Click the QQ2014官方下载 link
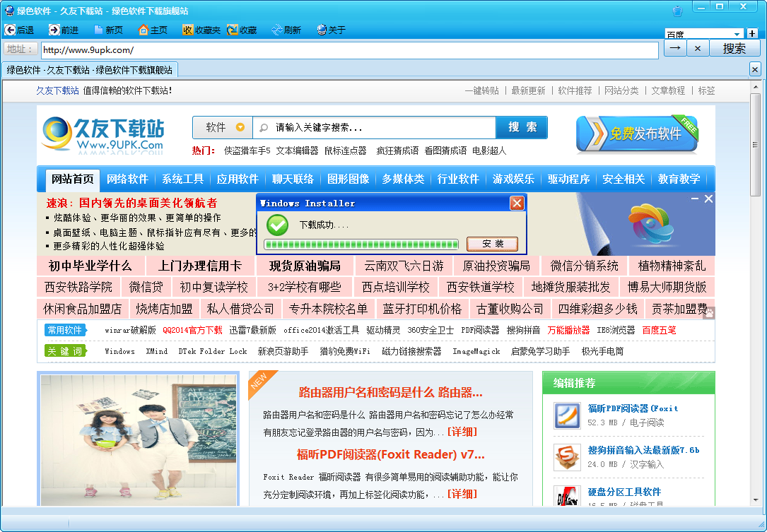This screenshot has width=767, height=532. [192, 330]
